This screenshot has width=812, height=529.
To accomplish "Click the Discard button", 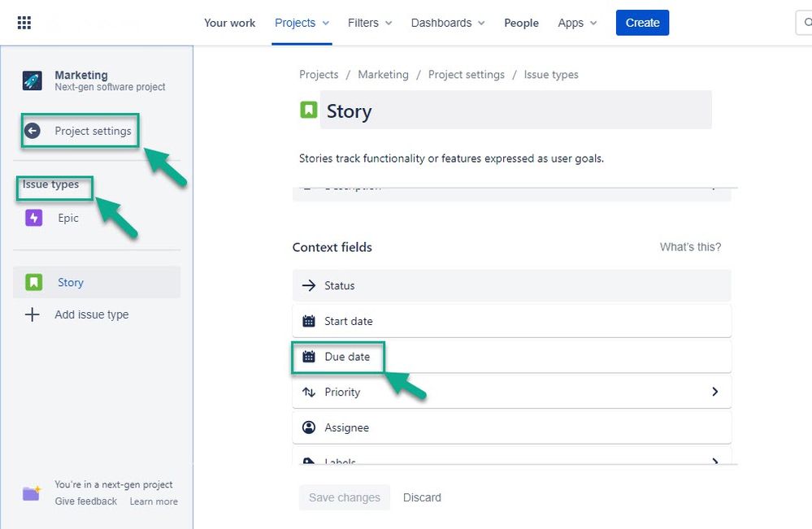I will (x=422, y=497).
